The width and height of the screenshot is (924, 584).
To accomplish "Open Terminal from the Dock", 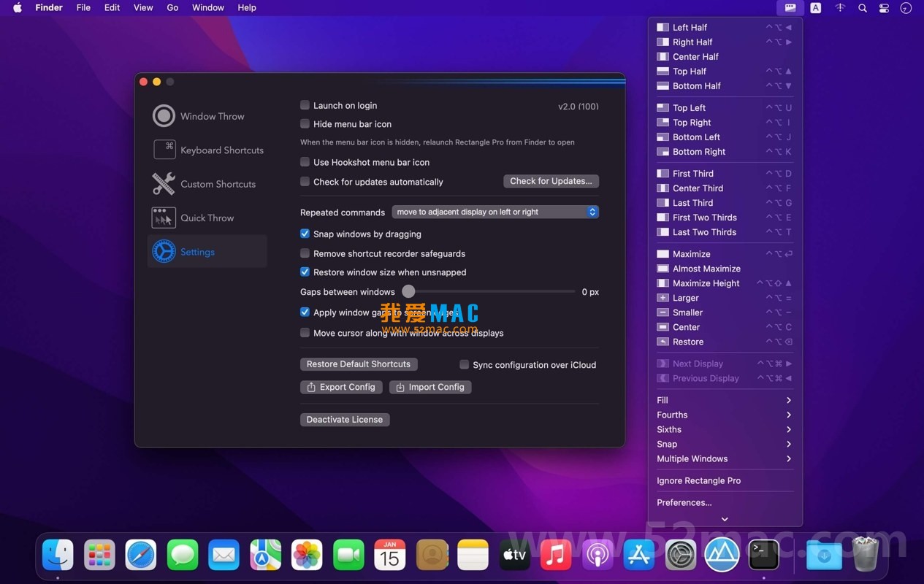I will point(764,556).
